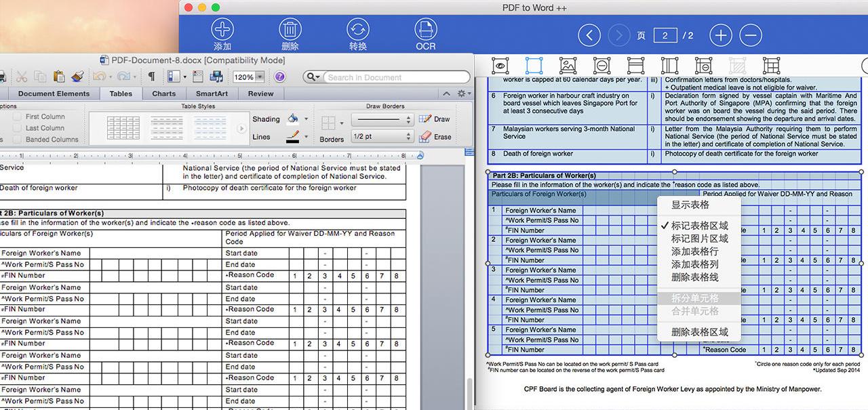
Task: Open the Borders dropdown arrow
Action: 342,123
